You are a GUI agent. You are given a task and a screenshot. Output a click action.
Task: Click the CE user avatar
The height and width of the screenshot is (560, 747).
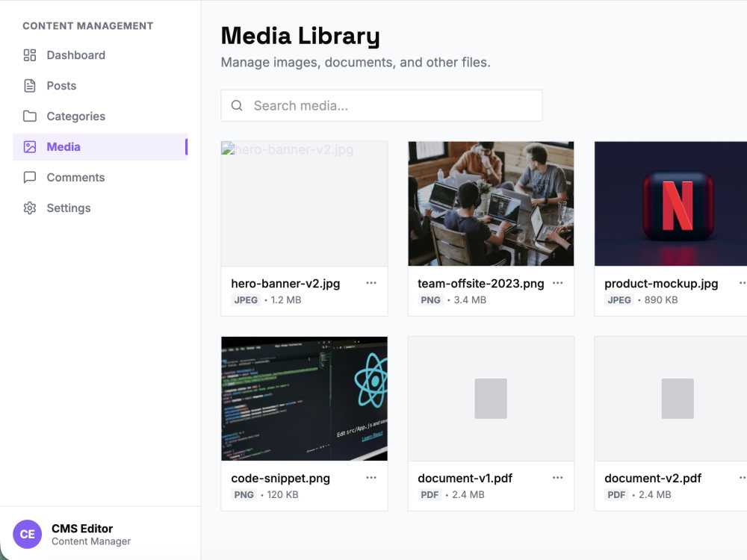[x=27, y=535]
